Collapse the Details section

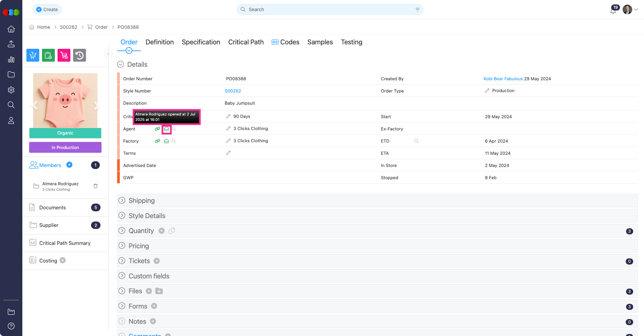(x=120, y=64)
